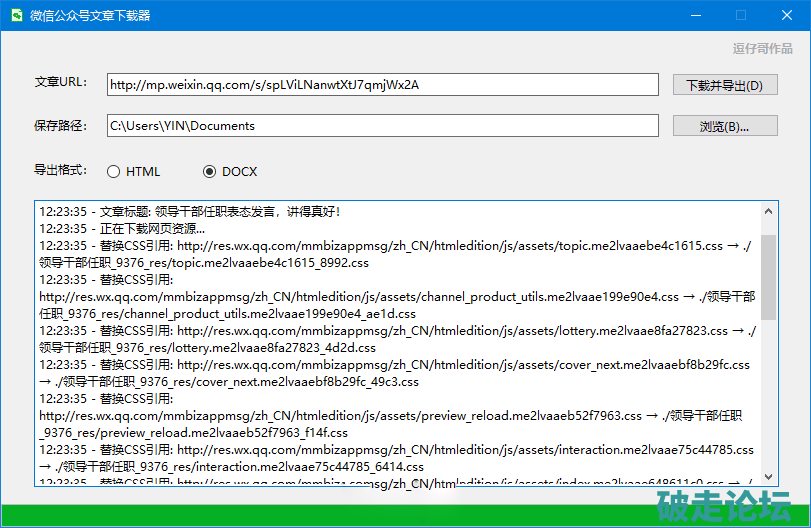Viewport: 811px width, 528px height.
Task: Minimize the article downloader window
Action: [694, 15]
